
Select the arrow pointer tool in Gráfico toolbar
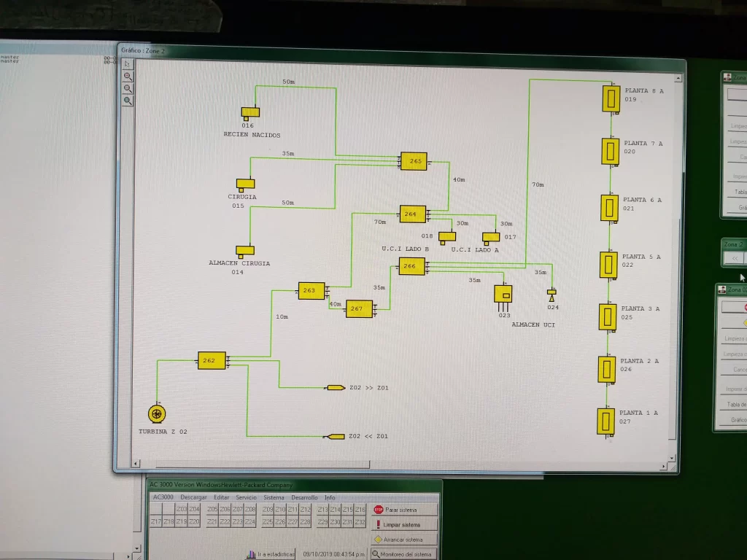(x=128, y=63)
